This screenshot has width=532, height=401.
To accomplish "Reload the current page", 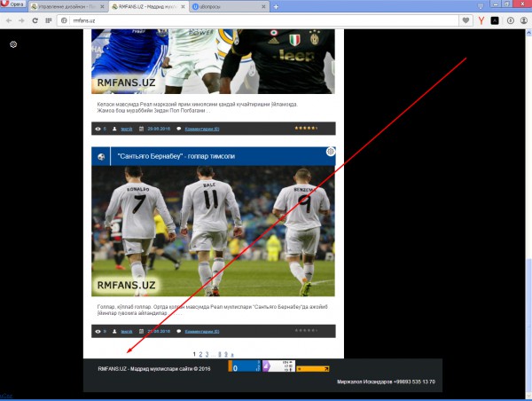I will pyautogui.click(x=35, y=20).
